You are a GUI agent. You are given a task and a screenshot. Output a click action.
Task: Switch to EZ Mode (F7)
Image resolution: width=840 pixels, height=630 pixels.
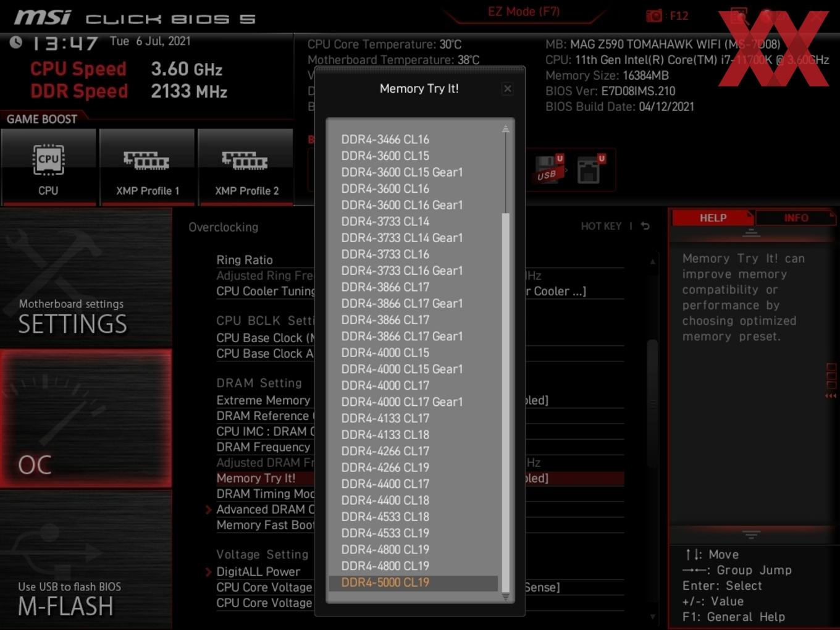click(x=524, y=12)
